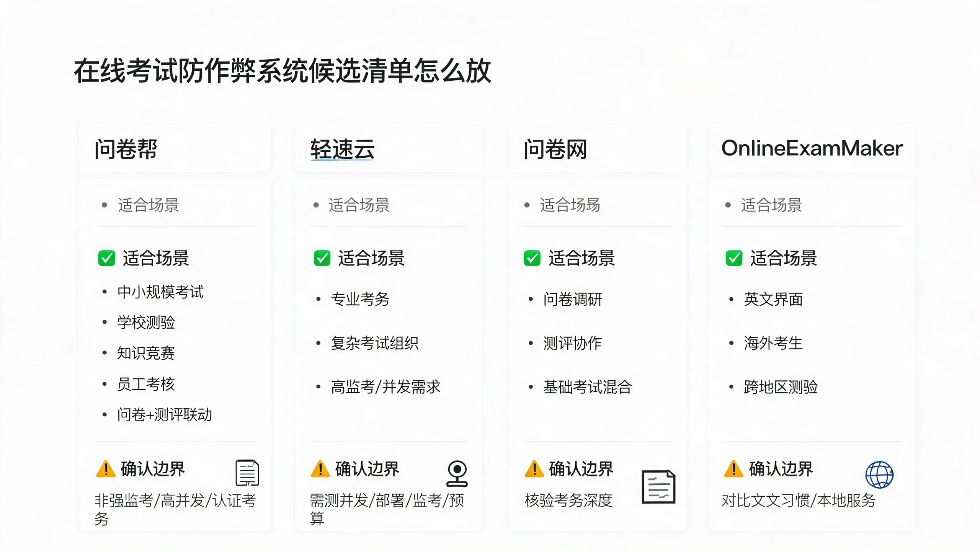980x551 pixels.
Task: Select the 中小规模考试 bullet
Action: tap(160, 292)
